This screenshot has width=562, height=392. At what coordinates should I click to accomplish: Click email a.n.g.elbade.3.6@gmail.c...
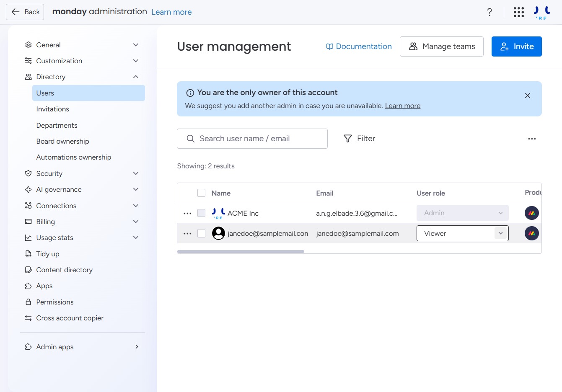click(357, 213)
